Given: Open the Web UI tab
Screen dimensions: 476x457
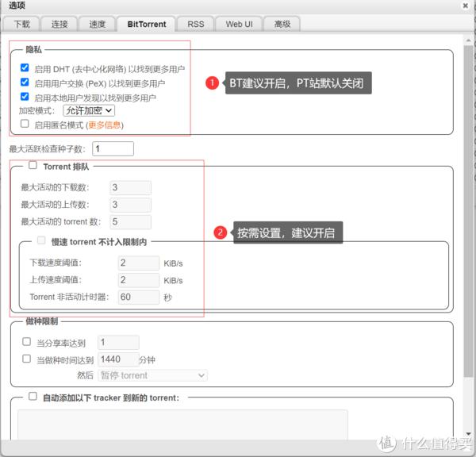Looking at the screenshot, I should coord(239,24).
